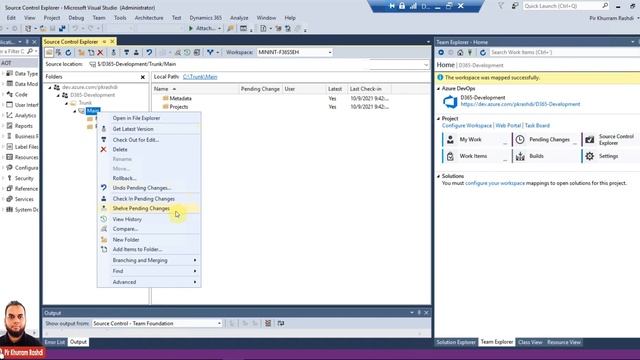Switch to the Error List tab
640x360 pixels.
pos(55,342)
